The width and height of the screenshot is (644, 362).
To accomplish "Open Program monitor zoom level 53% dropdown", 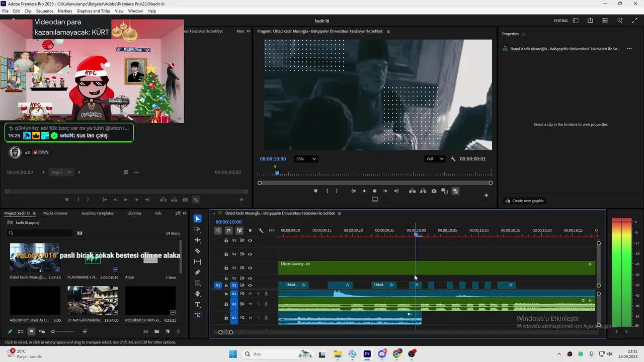I will click(x=306, y=159).
